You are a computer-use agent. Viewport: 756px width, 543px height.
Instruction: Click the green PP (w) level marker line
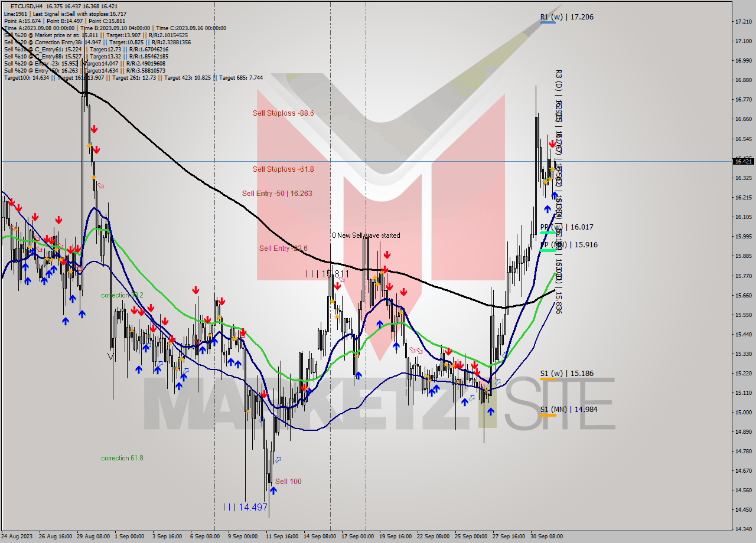tap(548, 233)
